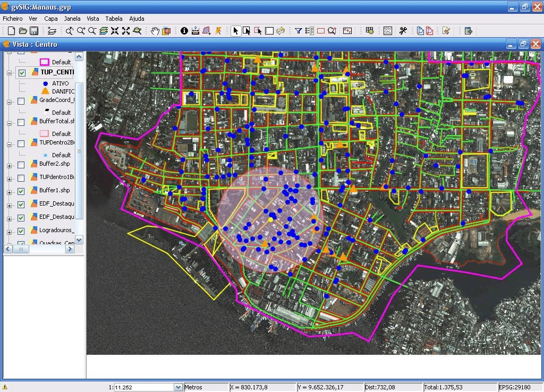Screen dimensions: 544x392
Task: Click the black arrow selection pointer
Action: pos(236,31)
